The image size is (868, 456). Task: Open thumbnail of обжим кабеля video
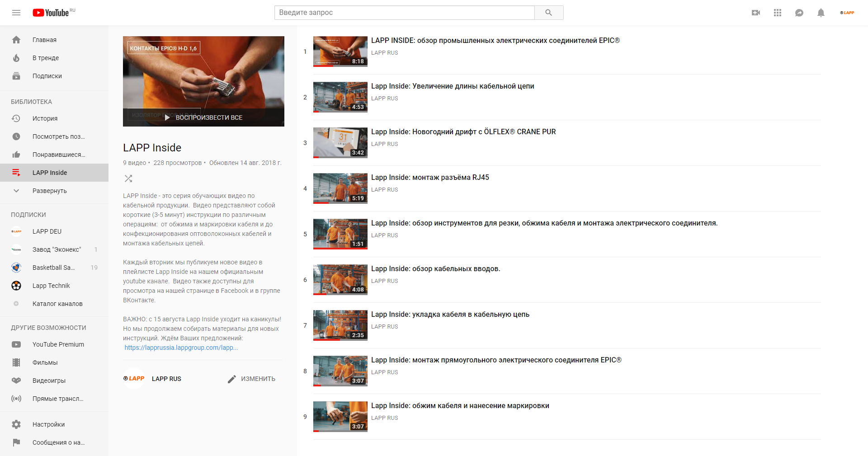point(340,417)
